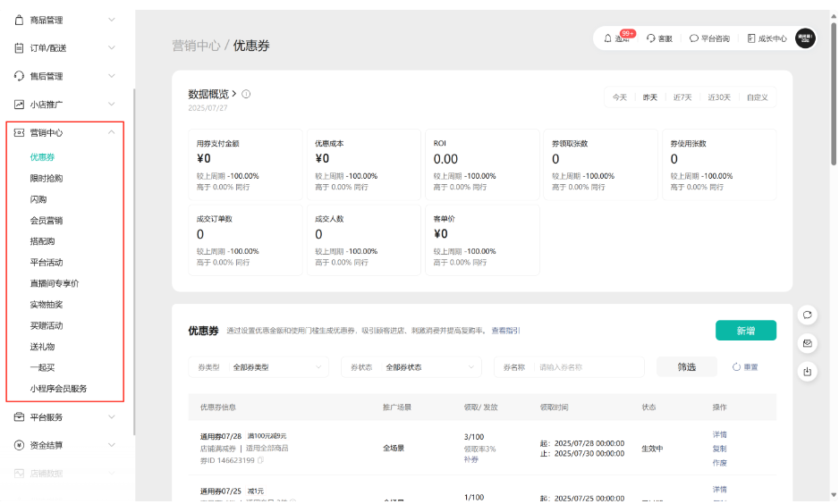
Task: Select 近30天 date range option
Action: coord(719,97)
